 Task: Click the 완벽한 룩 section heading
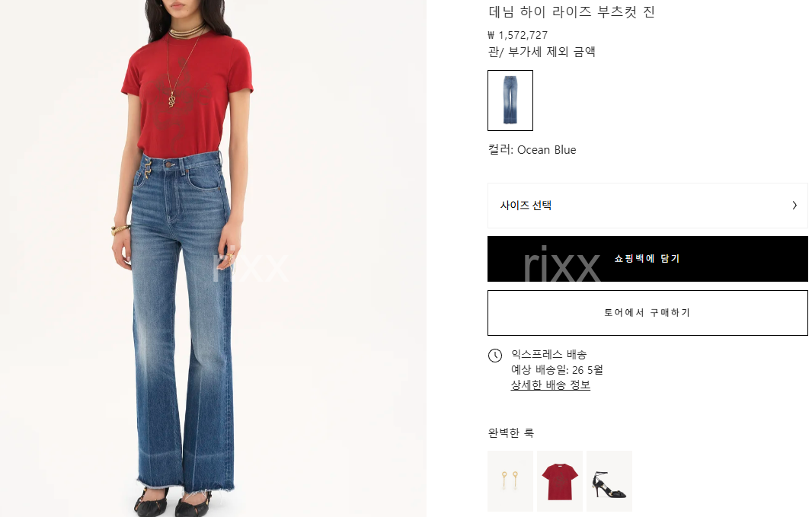click(510, 432)
